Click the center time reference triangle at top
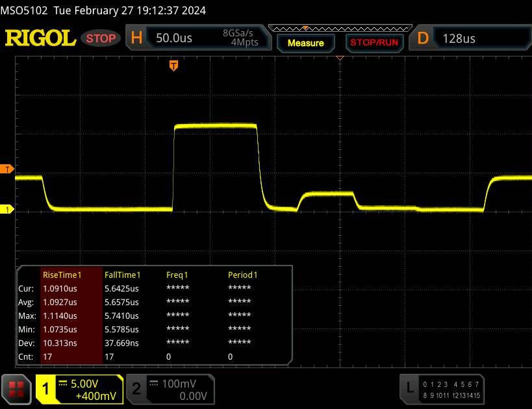The height and width of the screenshot is (409, 532). pos(340,58)
